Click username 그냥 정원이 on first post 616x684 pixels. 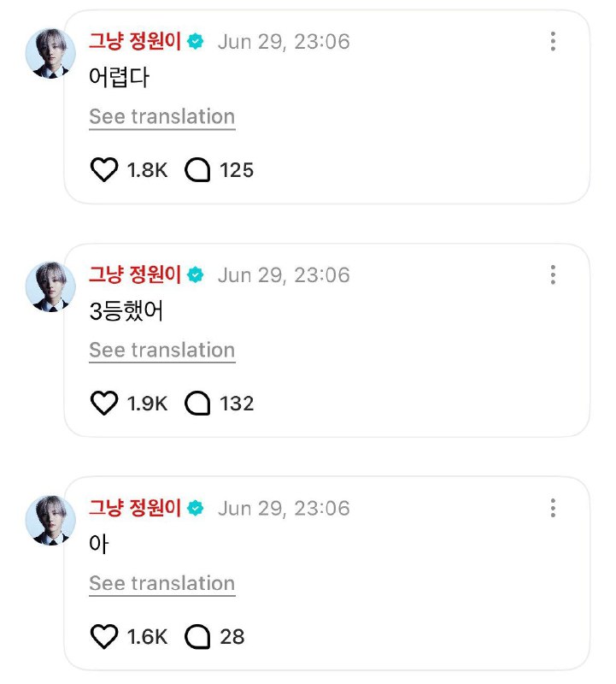coord(135,41)
